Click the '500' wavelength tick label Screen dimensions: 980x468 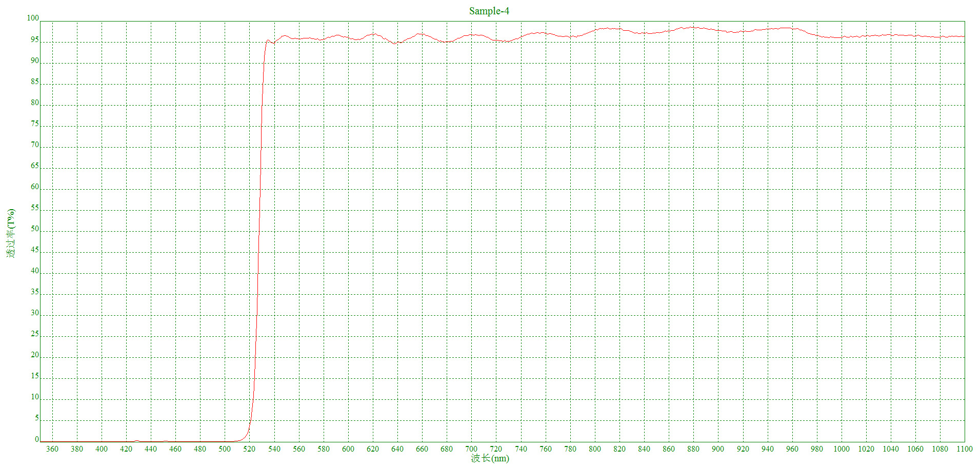[x=225, y=449]
